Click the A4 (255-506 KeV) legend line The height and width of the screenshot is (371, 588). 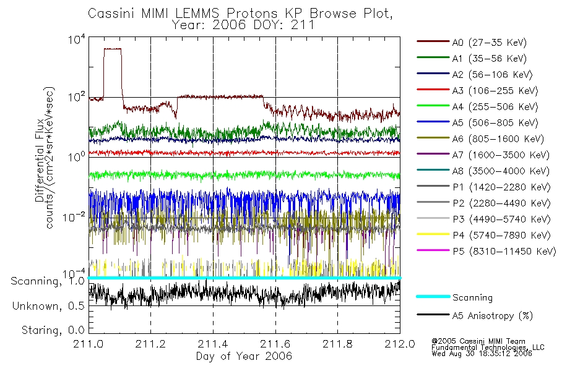click(x=433, y=106)
